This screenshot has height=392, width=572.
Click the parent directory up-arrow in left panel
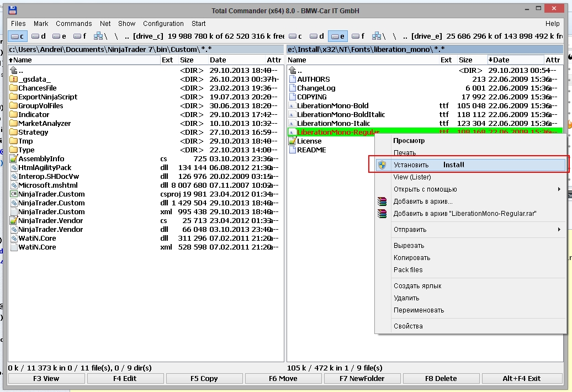[x=14, y=70]
